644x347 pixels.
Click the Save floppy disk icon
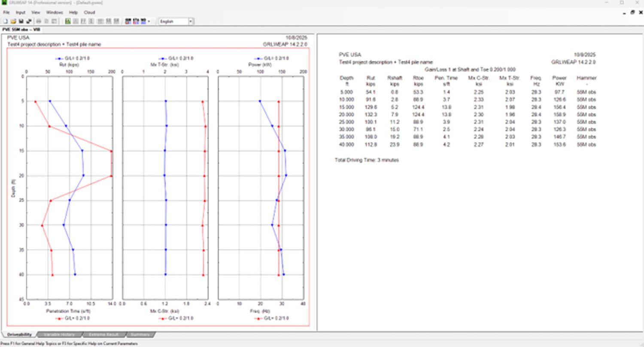21,21
